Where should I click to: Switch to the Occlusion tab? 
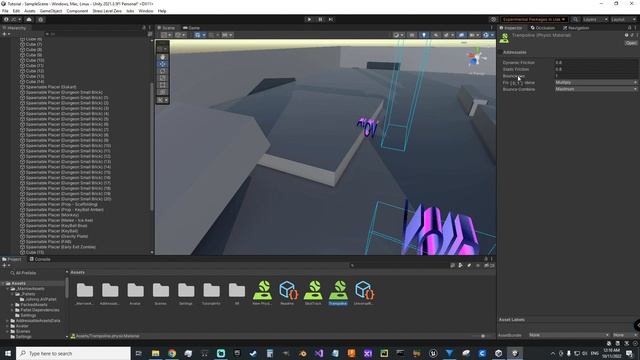(543, 28)
